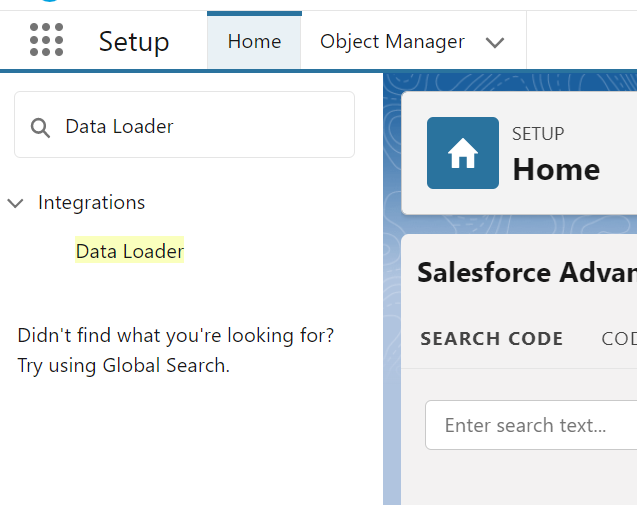The width and height of the screenshot is (637, 505).
Task: Switch to the Home tab
Action: (254, 42)
